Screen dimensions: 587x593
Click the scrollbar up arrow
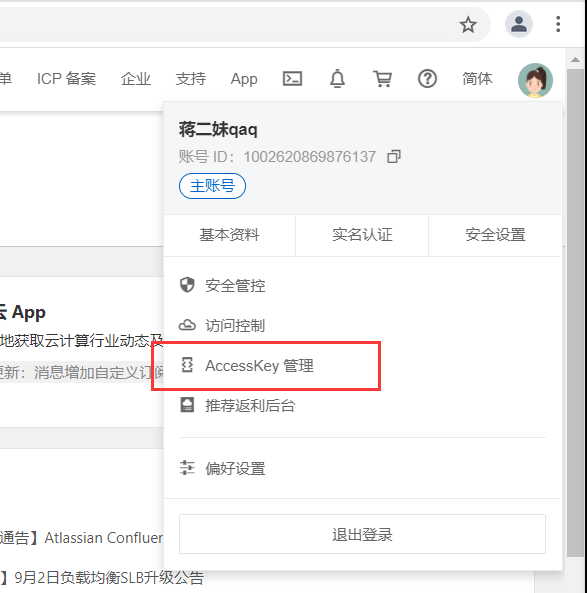pyautogui.click(x=575, y=59)
